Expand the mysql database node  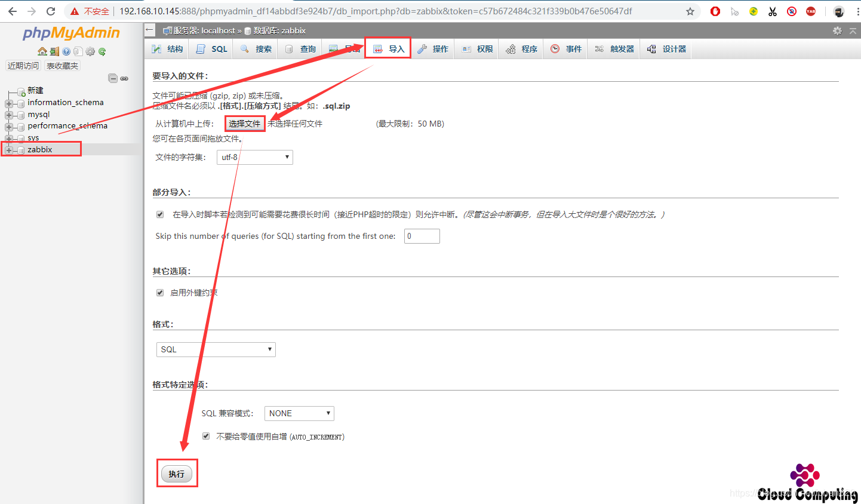[x=8, y=115]
